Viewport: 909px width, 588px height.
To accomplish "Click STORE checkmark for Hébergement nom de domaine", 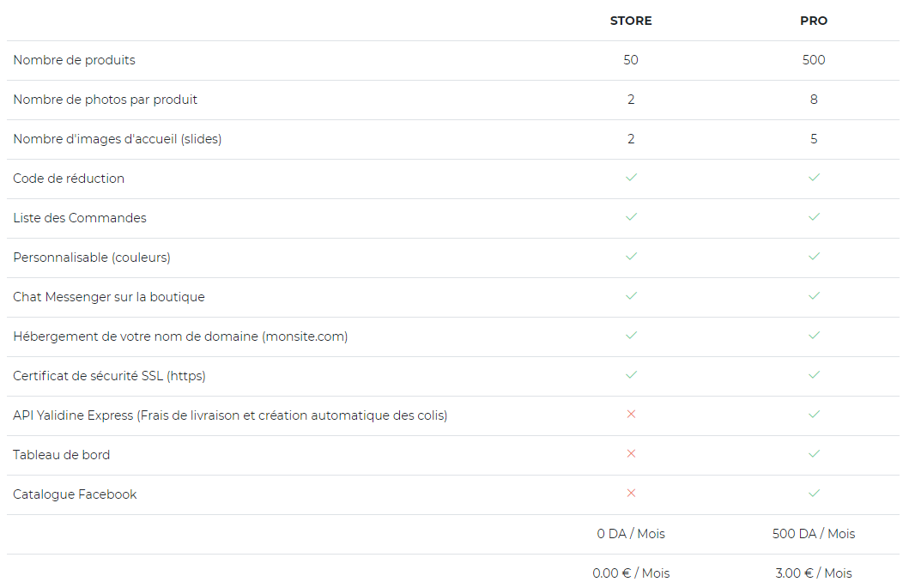I will tap(631, 336).
